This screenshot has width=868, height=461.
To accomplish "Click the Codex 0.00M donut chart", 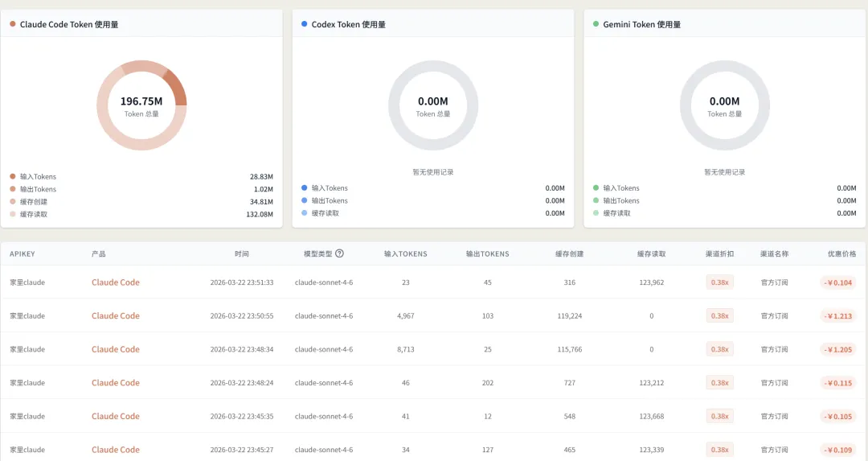I will pos(433,105).
